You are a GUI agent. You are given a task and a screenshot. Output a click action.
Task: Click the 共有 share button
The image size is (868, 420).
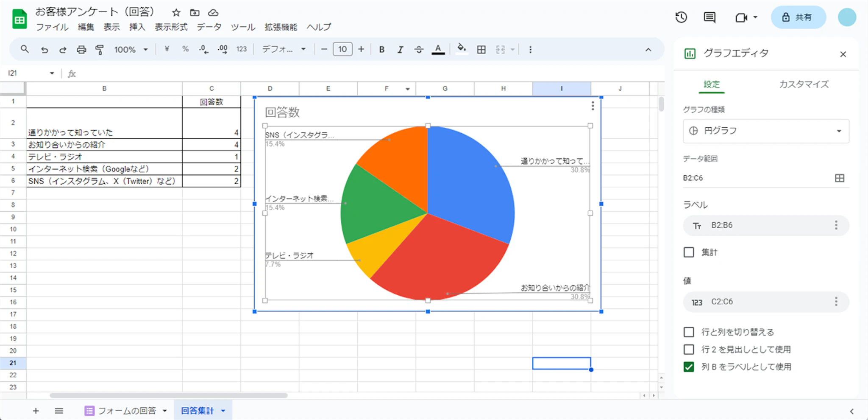[x=798, y=17]
